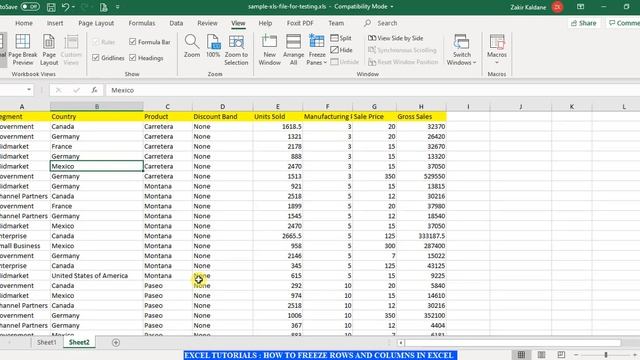
Task: Uncheck the Headings checkbox
Action: tap(133, 58)
